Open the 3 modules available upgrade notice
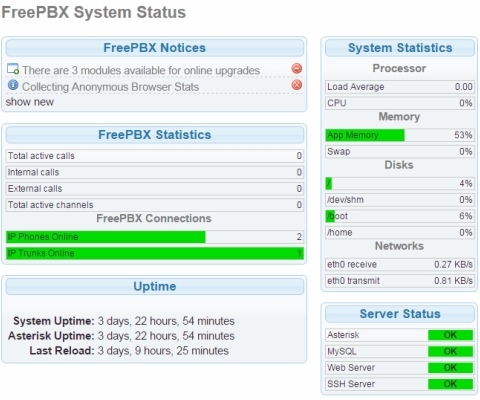 coord(141,70)
